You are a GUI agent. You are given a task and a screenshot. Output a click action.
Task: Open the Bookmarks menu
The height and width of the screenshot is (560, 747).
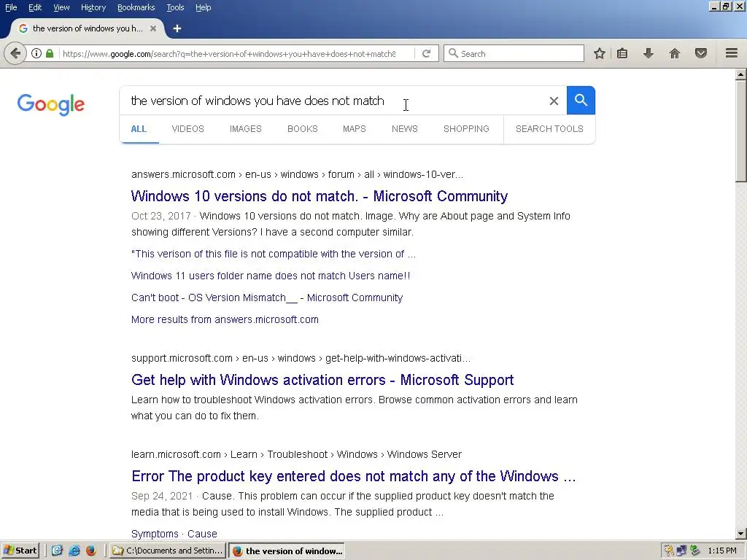pos(136,7)
